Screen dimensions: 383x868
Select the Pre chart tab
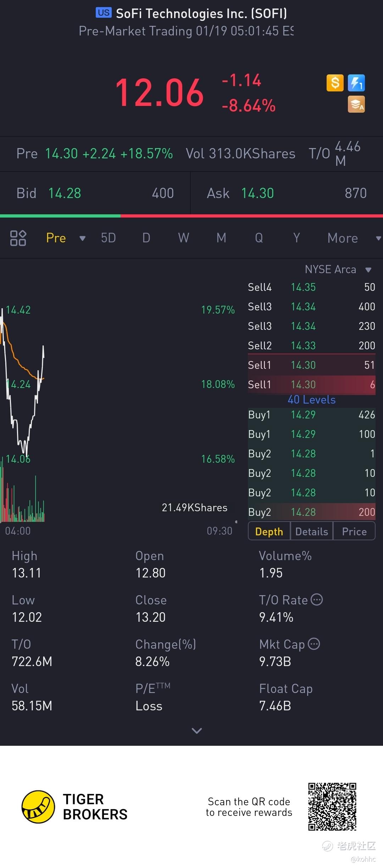click(x=56, y=238)
